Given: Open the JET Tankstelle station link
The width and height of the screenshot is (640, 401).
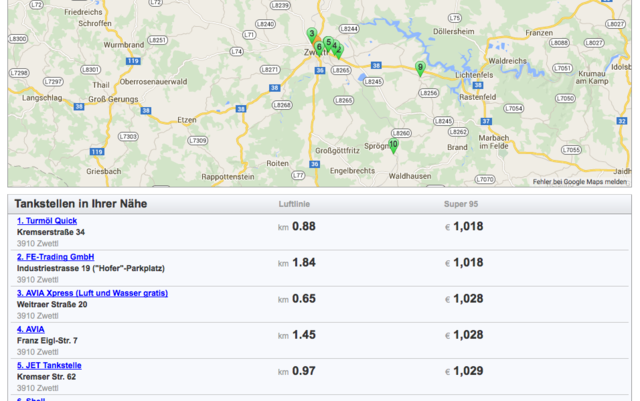Looking at the screenshot, I should coord(49,365).
